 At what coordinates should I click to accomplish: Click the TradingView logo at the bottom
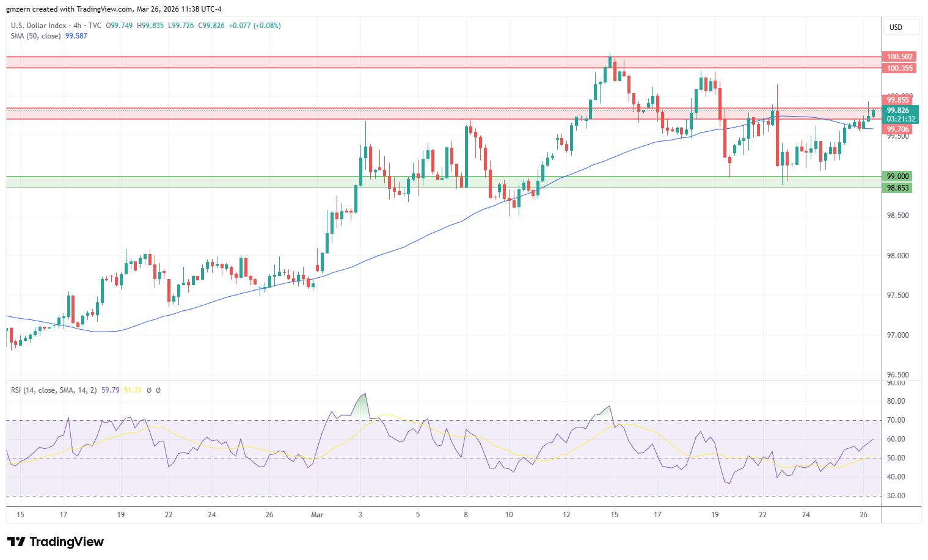coord(55,542)
